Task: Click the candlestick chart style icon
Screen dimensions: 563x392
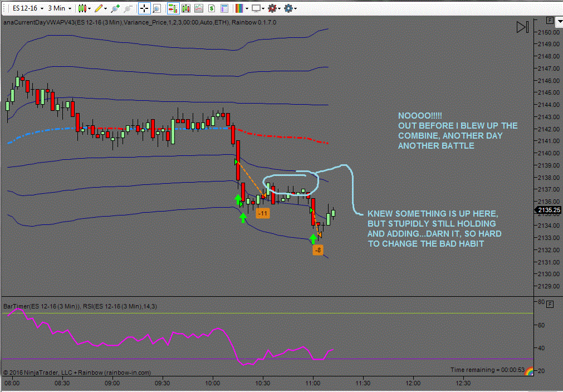Action: [82, 8]
